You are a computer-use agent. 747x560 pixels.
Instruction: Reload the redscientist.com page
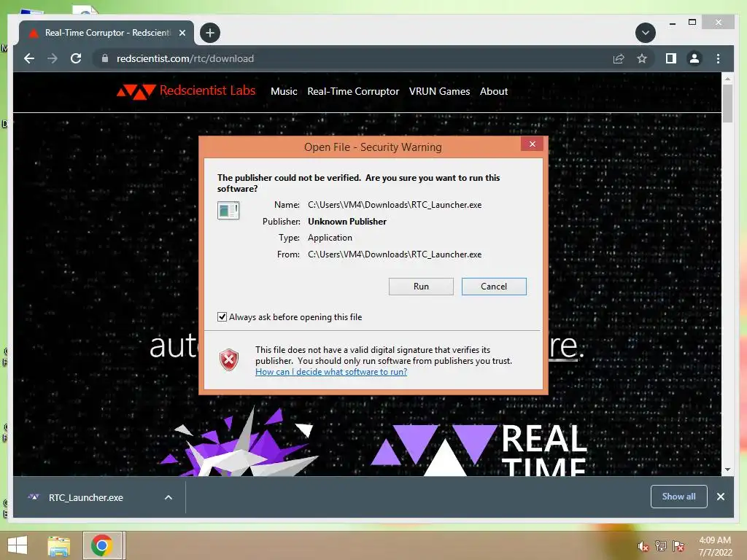(76, 58)
